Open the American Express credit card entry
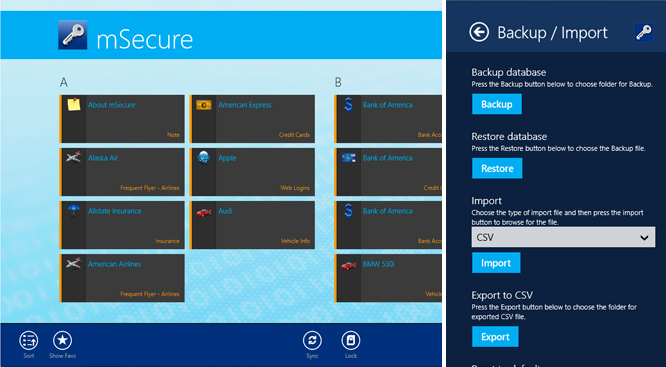Screen dimensions: 666x367 (x=252, y=119)
